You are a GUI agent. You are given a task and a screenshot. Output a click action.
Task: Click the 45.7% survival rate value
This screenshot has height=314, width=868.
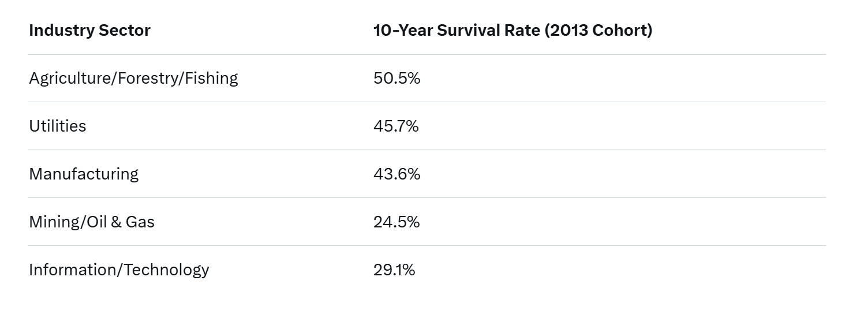pos(396,126)
